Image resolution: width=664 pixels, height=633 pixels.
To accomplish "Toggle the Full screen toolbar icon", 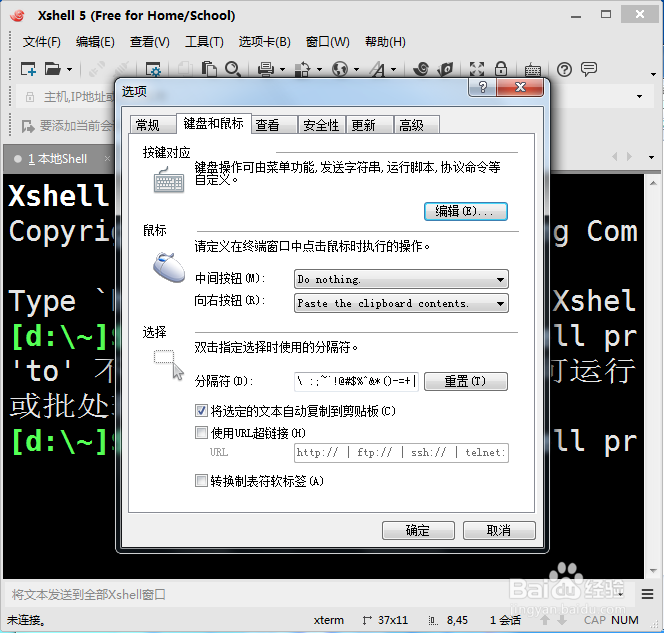I will [x=477, y=69].
